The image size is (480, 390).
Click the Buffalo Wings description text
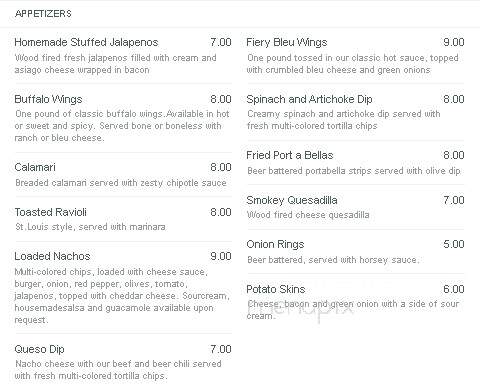click(x=122, y=126)
